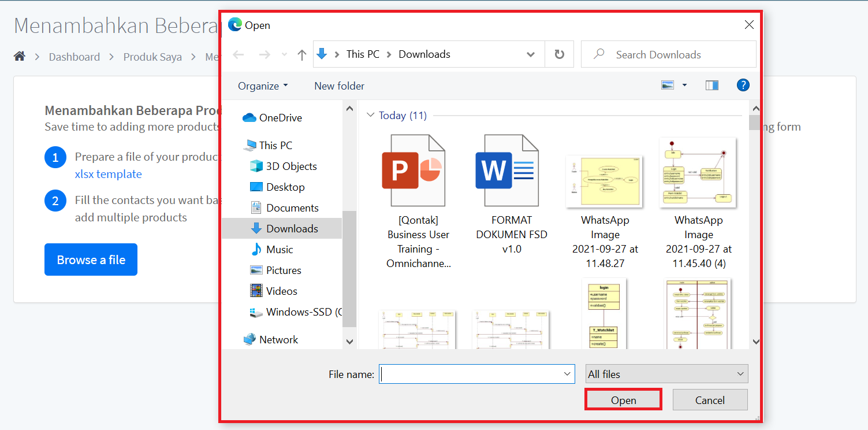Screen dimensions: 868x430
Task: Close the Open dialog window
Action: coord(749,25)
